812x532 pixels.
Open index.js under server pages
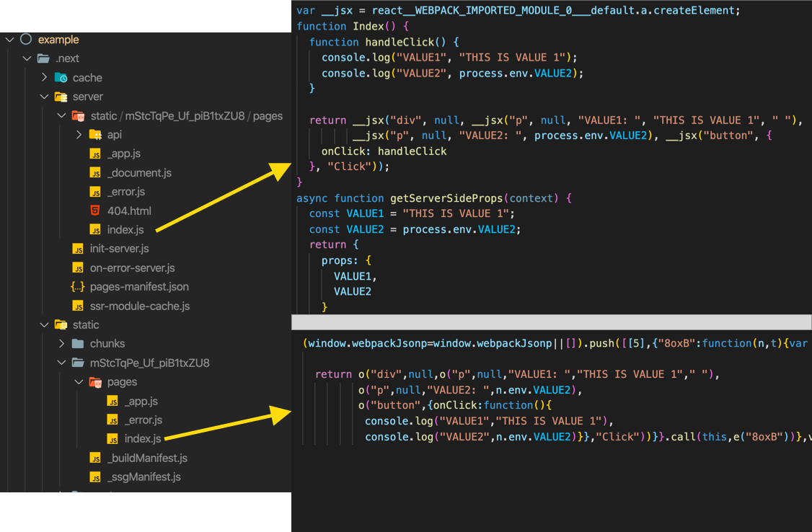[125, 230]
